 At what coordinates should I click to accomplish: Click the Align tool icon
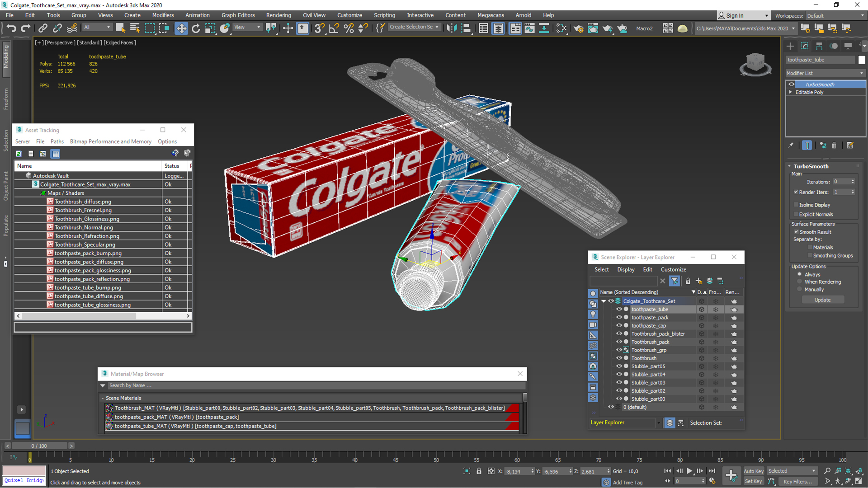(x=466, y=28)
